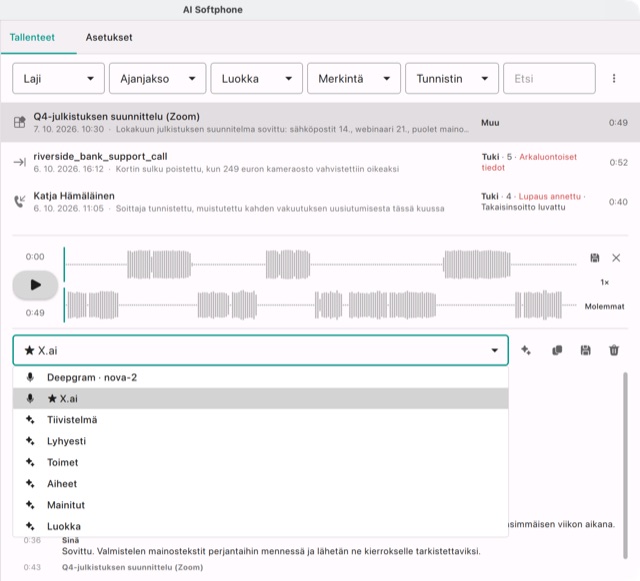This screenshot has width=640, height=581.
Task: Select Aiheet from the dropdown list
Action: 260,483
